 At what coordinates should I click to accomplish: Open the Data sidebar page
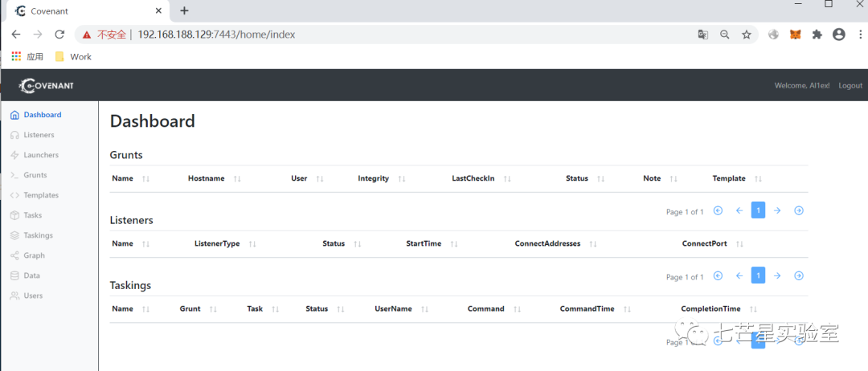(x=25, y=275)
